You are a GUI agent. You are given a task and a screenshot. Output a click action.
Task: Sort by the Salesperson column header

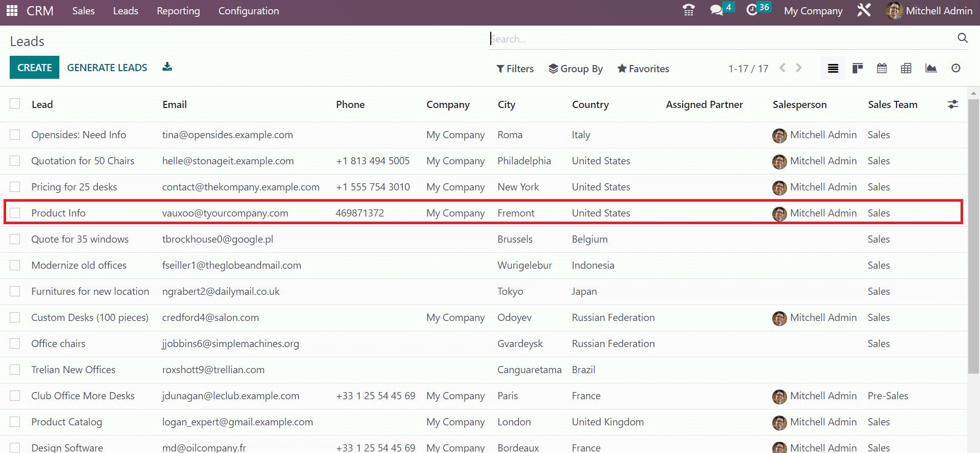(799, 104)
